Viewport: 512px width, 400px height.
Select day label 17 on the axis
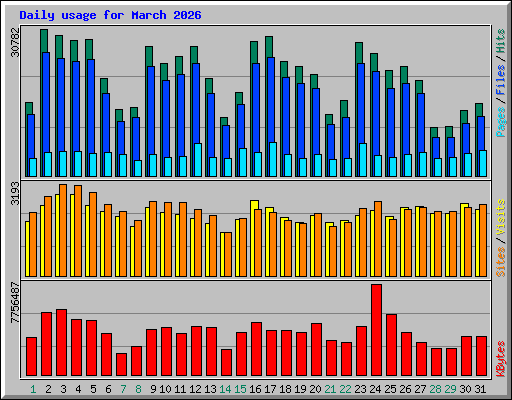tap(270, 389)
